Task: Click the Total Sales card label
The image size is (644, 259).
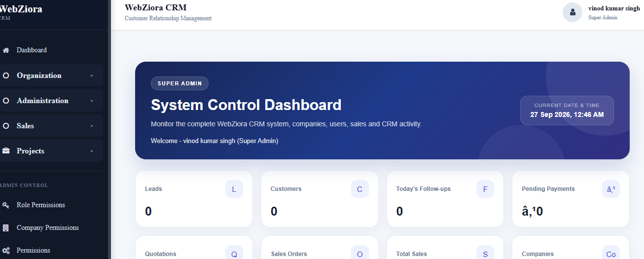Action: pyautogui.click(x=412, y=254)
